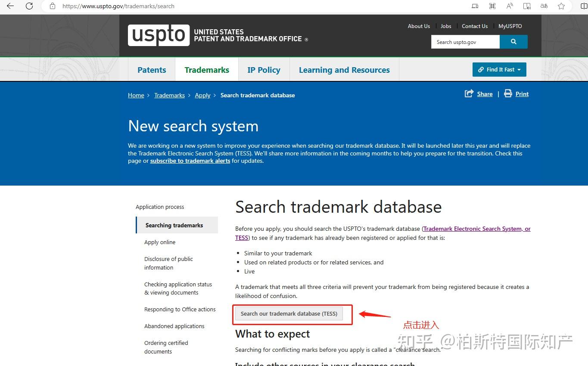Go to Trademarks in the breadcrumb
588x366 pixels.
[x=169, y=95]
